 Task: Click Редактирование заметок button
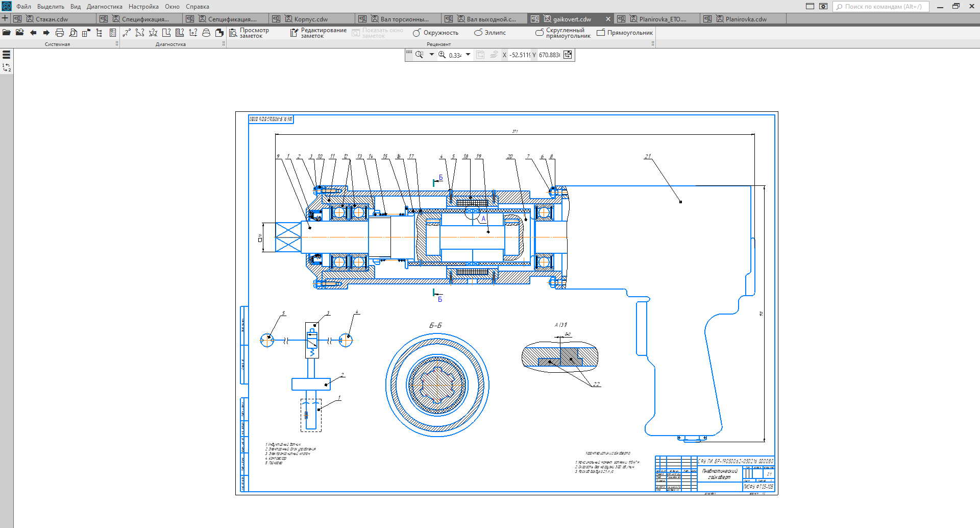click(318, 33)
